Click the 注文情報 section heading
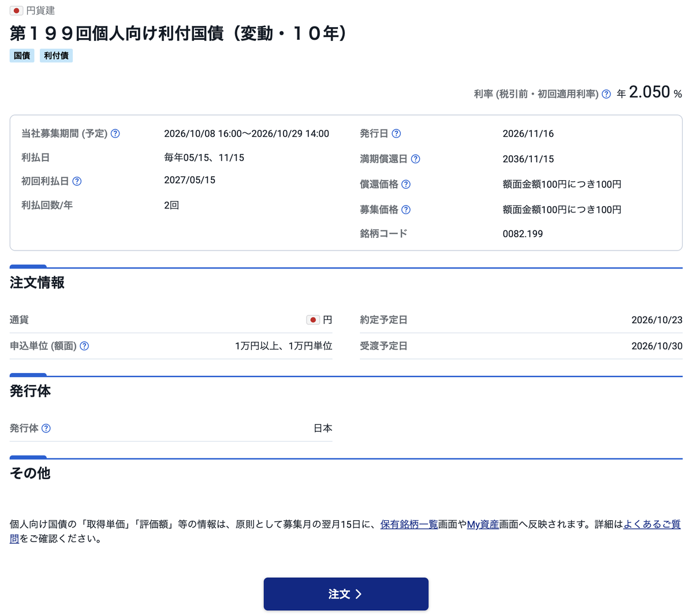 click(37, 282)
